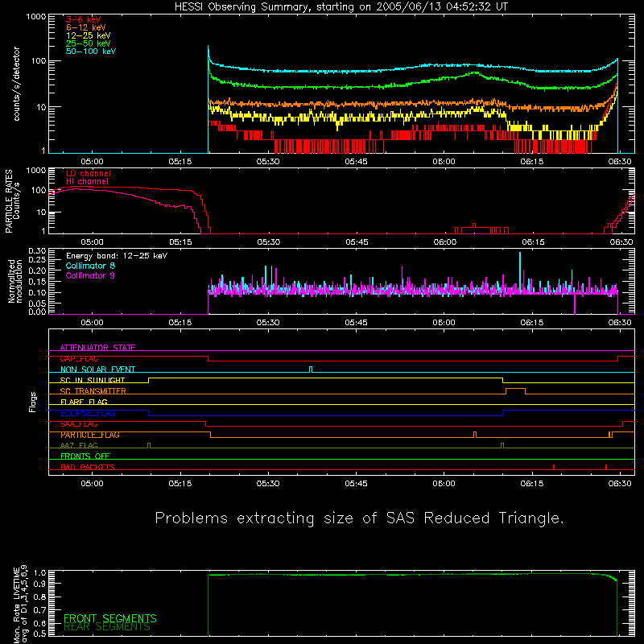Click the FRONT SEGMENTS legend label
This screenshot has width=644, height=644.
(110, 618)
